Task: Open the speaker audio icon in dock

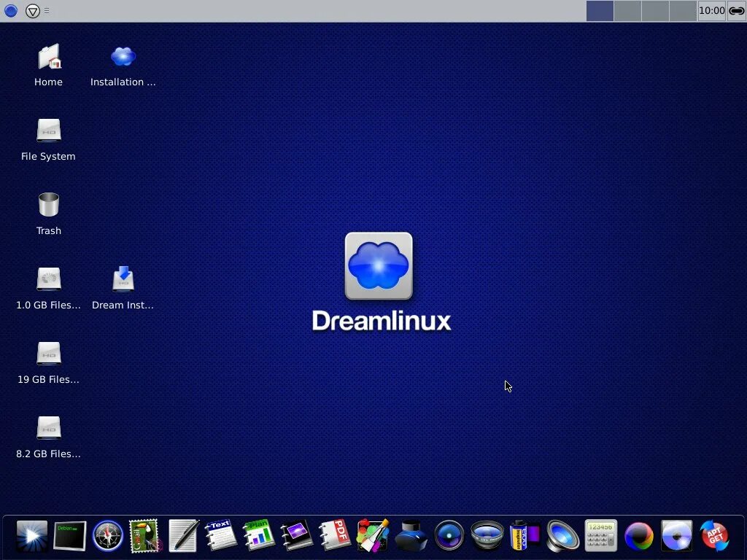Action: pos(562,536)
